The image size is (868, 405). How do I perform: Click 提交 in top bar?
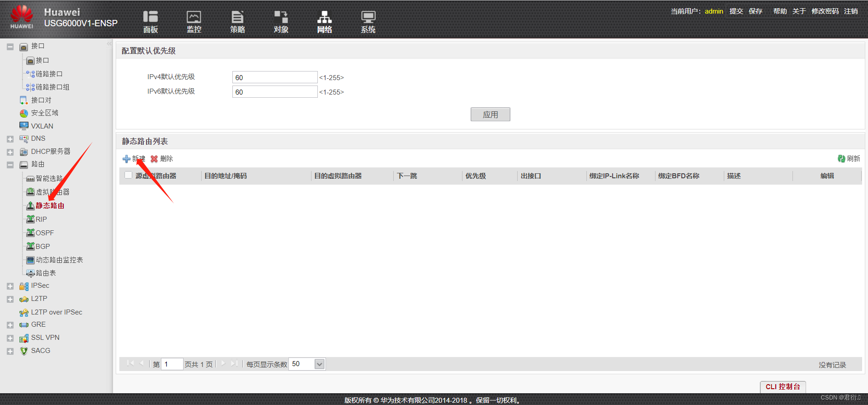click(736, 11)
